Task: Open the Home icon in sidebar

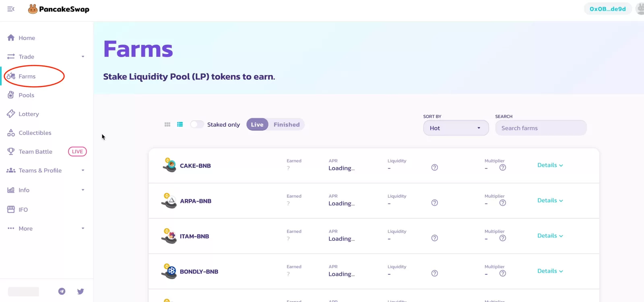Action: coord(11,38)
